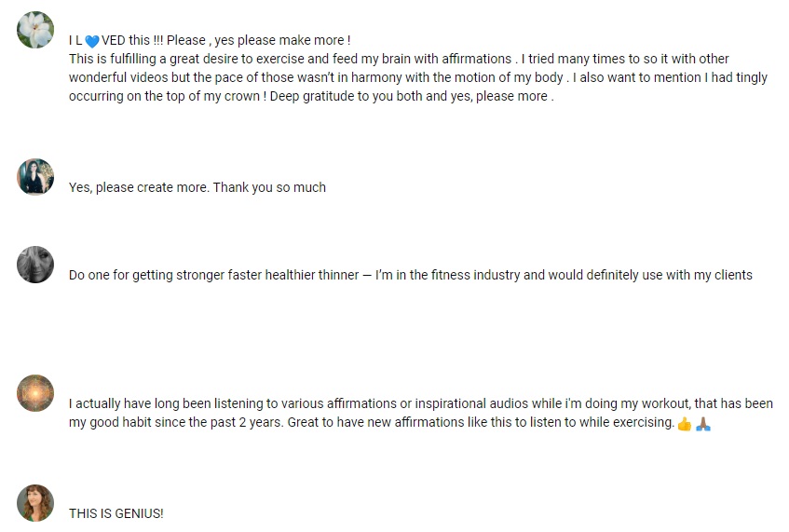Click the 'actually have long been listening' line

(x=421, y=403)
